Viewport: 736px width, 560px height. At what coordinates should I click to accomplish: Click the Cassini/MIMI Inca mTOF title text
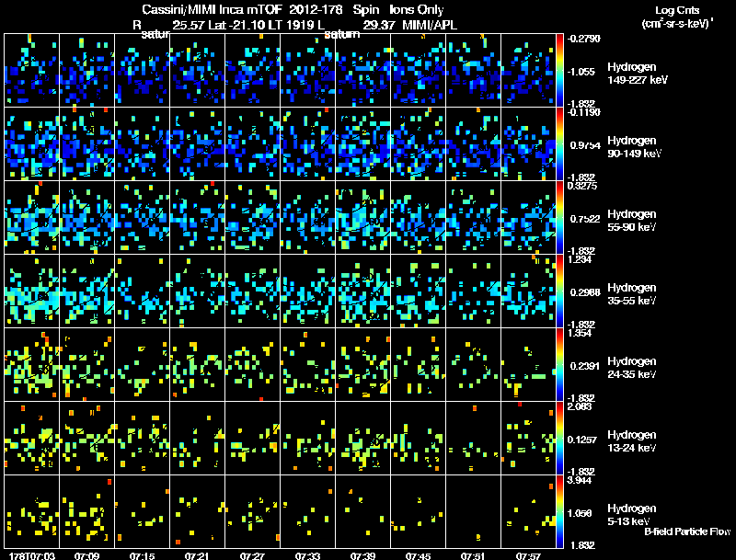(212, 9)
